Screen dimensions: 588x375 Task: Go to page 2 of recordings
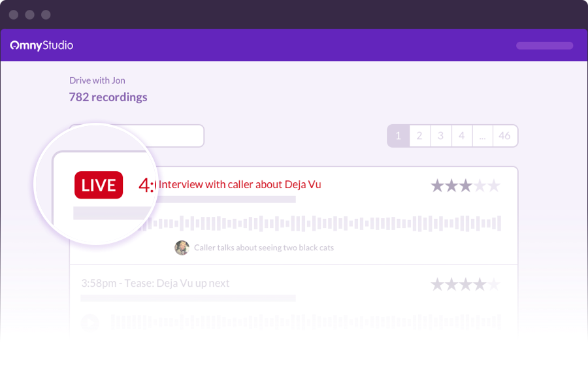click(x=419, y=136)
